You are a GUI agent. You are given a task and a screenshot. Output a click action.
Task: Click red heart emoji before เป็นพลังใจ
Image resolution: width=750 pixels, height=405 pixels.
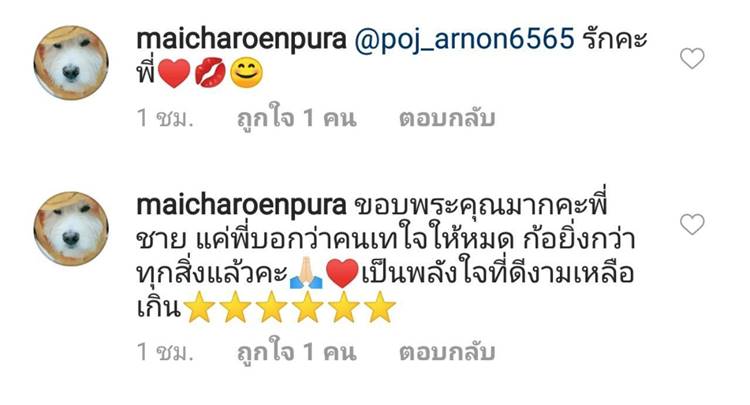pyautogui.click(x=342, y=273)
